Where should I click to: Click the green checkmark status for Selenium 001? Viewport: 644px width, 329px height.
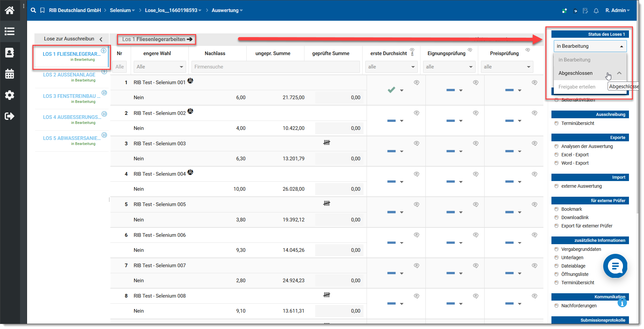point(391,90)
